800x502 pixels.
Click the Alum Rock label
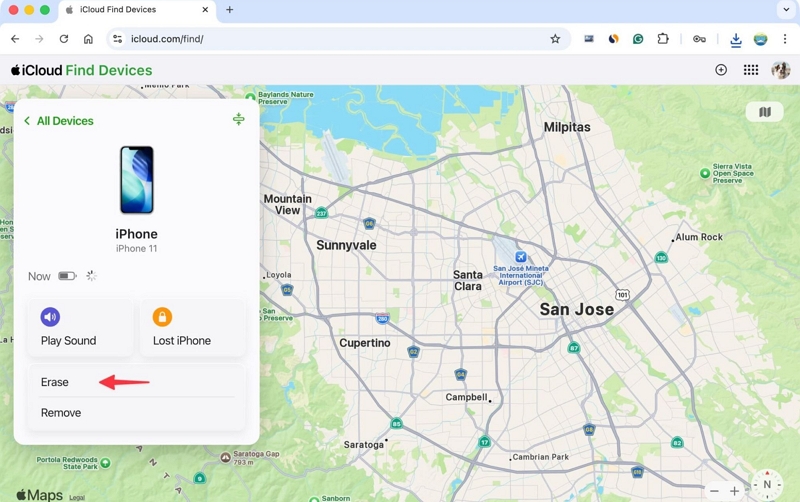coord(699,237)
